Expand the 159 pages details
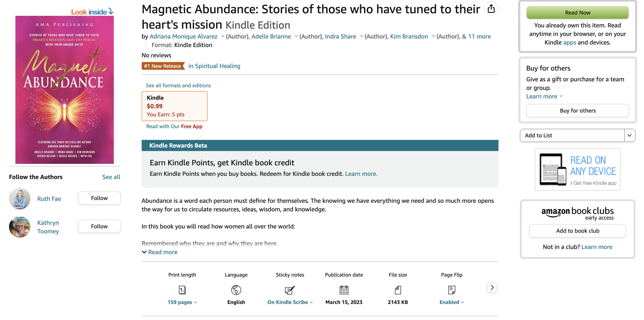Screen dimensions: 644x320 (182, 302)
